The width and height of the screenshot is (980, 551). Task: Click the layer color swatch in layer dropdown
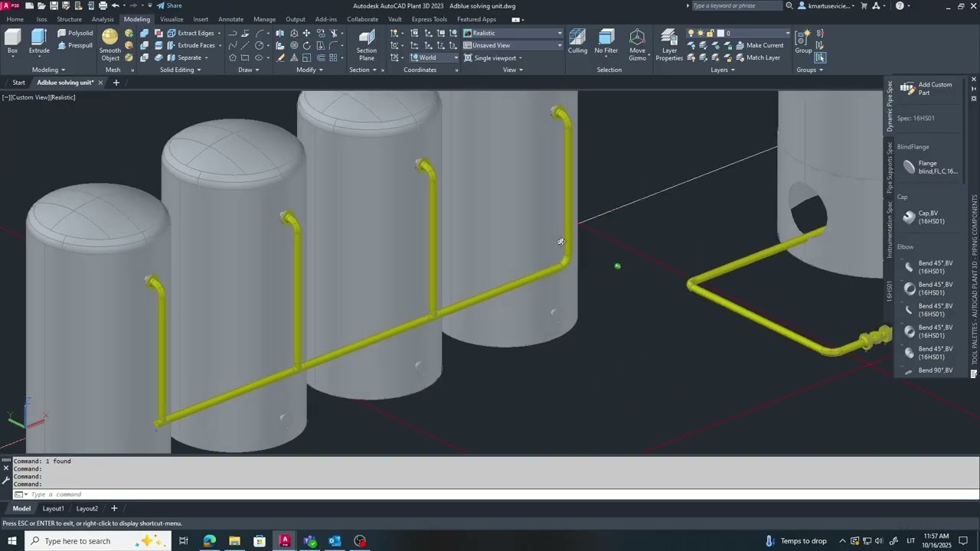[x=720, y=33]
